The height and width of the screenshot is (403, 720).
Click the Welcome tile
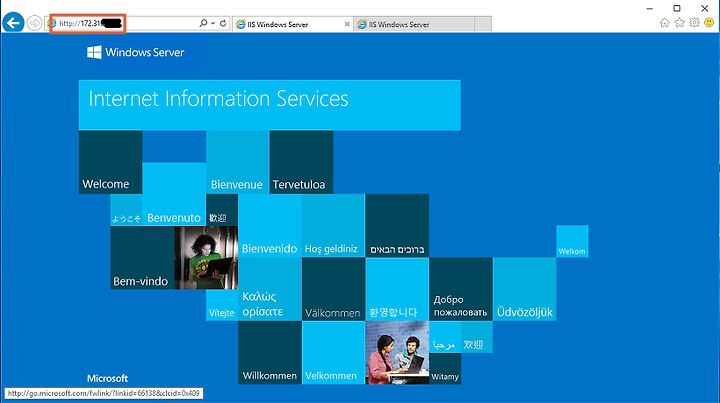110,162
